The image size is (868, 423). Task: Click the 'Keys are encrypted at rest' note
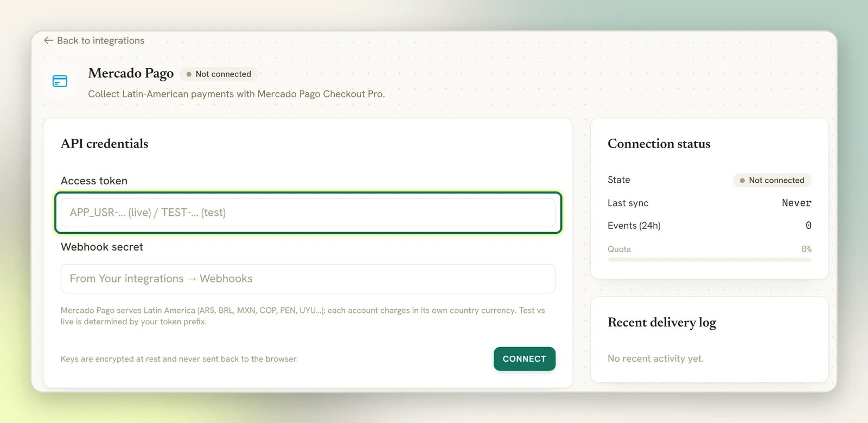click(179, 359)
